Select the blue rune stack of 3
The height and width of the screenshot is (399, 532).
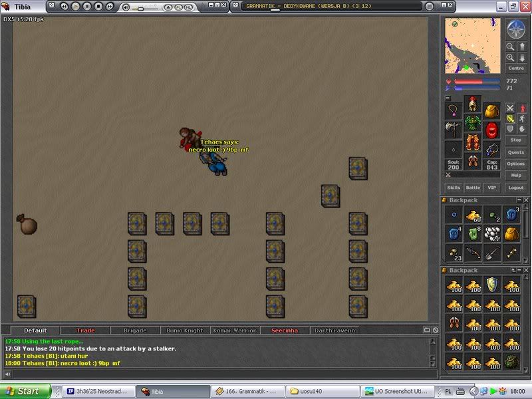click(511, 215)
